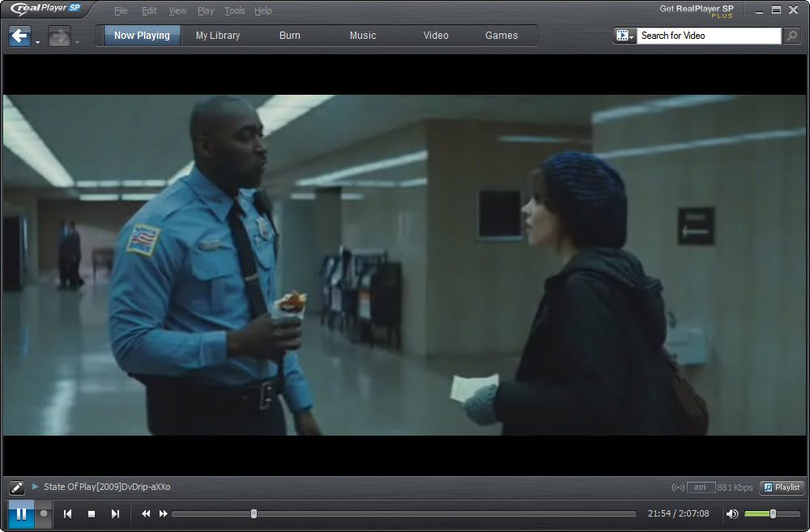Skip to the previous track
The height and width of the screenshot is (532, 810).
coord(68,513)
